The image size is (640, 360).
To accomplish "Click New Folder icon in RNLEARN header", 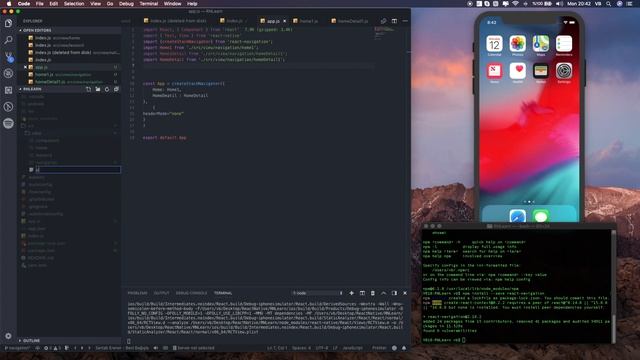I will coord(98,89).
